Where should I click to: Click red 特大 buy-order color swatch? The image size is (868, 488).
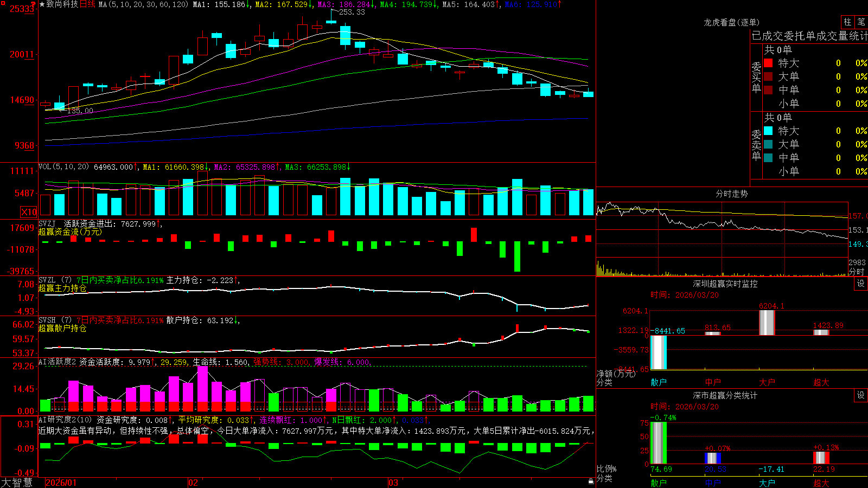click(768, 63)
